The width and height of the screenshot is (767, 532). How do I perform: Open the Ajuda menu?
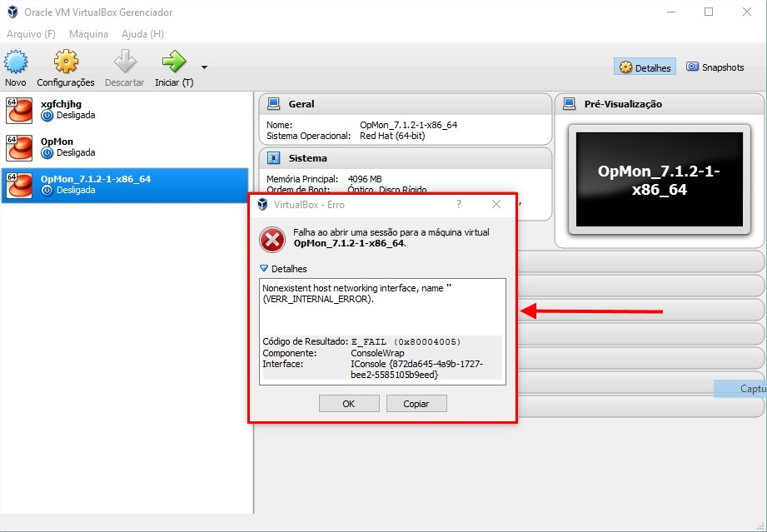pos(142,34)
